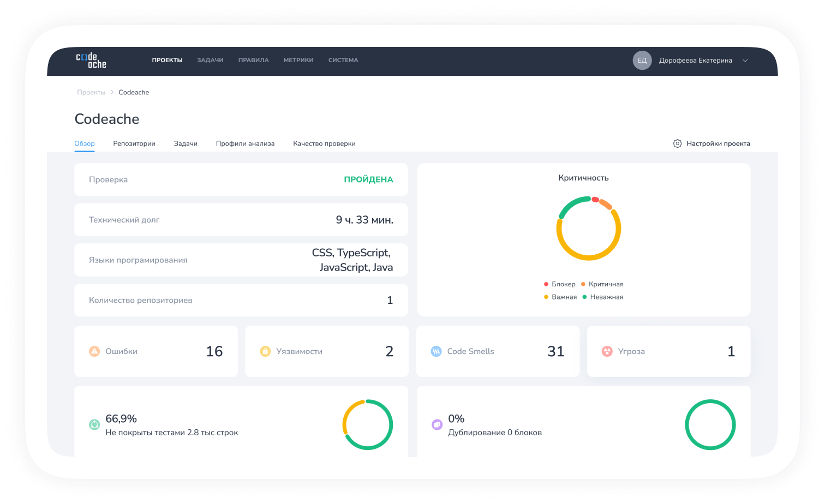Click the yellow Уязвимости lock icon
The height and width of the screenshot is (504, 825).
(x=265, y=351)
